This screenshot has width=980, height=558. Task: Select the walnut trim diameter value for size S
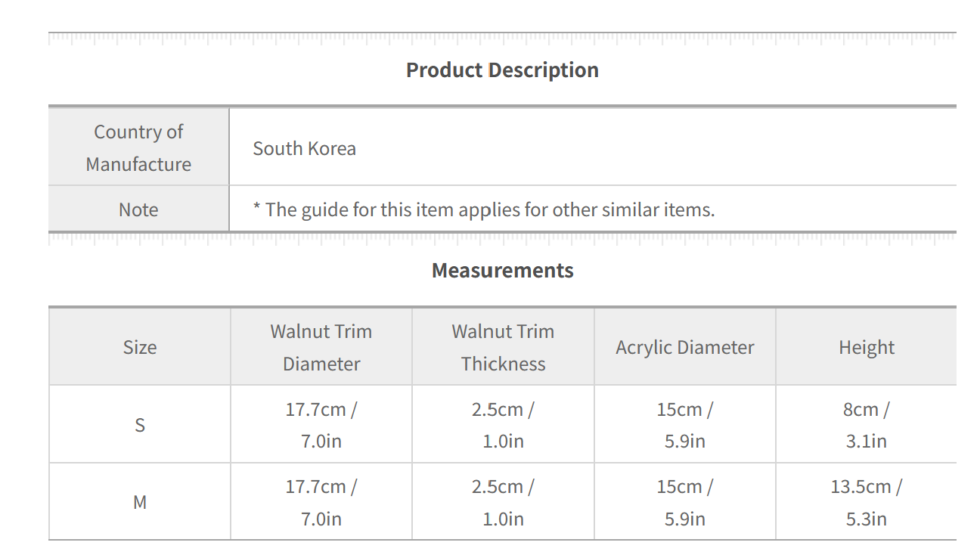(x=321, y=425)
